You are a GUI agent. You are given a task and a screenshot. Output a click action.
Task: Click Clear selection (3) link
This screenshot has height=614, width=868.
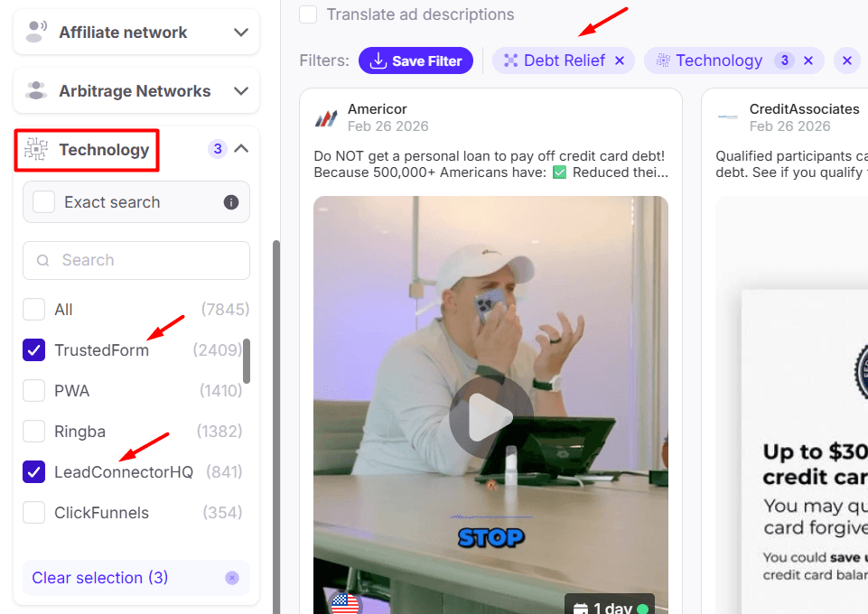click(x=99, y=578)
